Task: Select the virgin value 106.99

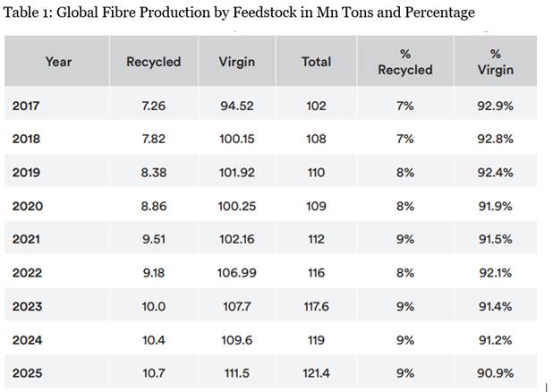Action: (237, 273)
